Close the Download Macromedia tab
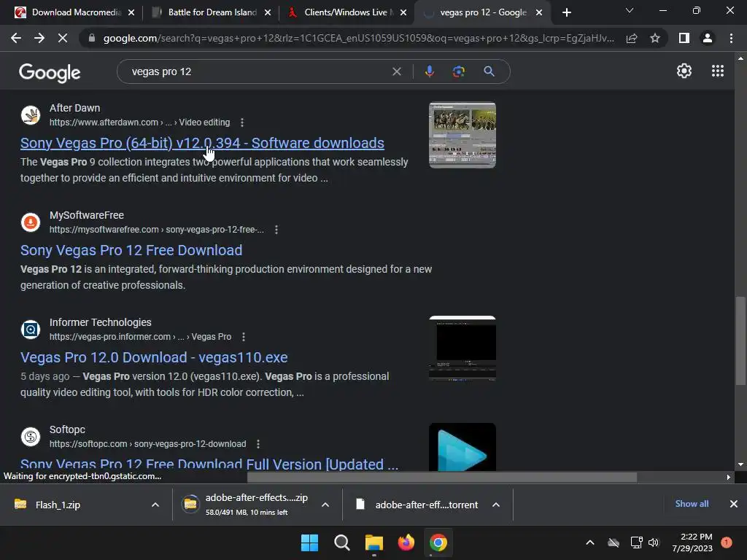Viewport: 747px width, 560px height. 131,12
